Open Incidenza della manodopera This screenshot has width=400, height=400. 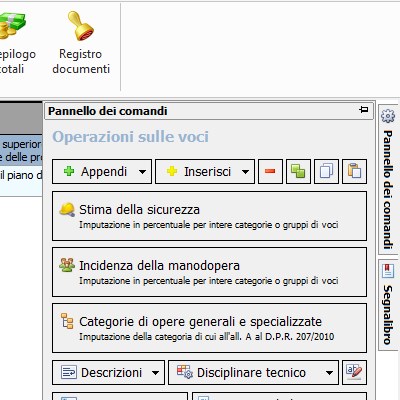point(209,272)
